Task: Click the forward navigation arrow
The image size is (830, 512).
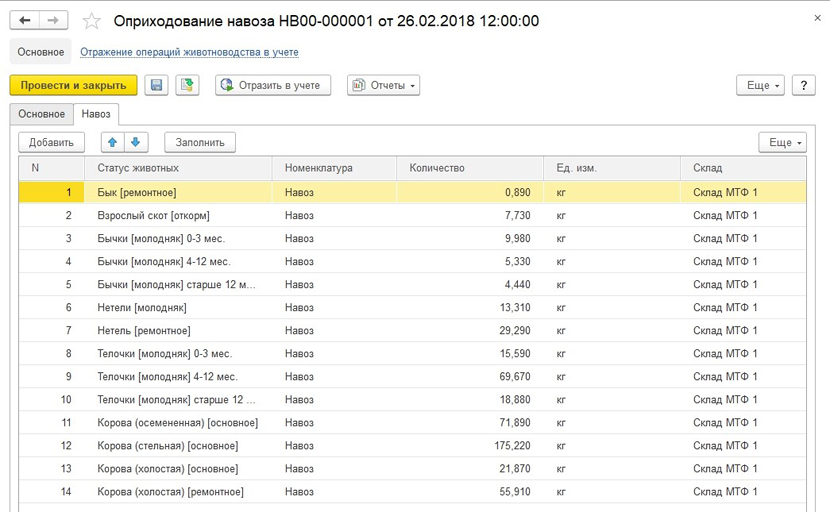Action: (x=54, y=21)
